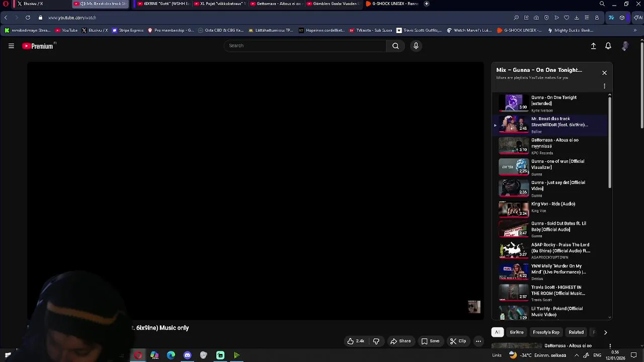The height and width of the screenshot is (362, 644).
Task: Share the current video
Action: [400, 341]
